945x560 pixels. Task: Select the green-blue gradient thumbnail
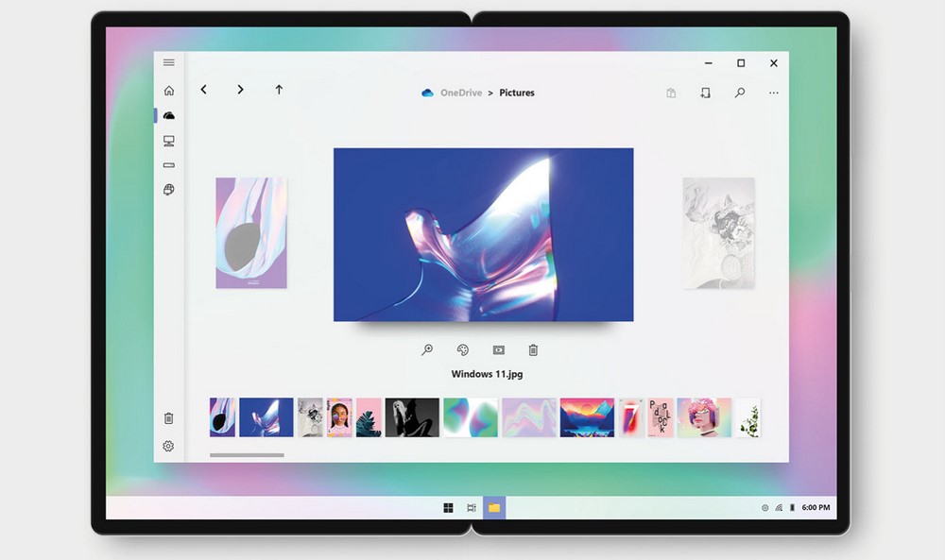click(x=471, y=416)
